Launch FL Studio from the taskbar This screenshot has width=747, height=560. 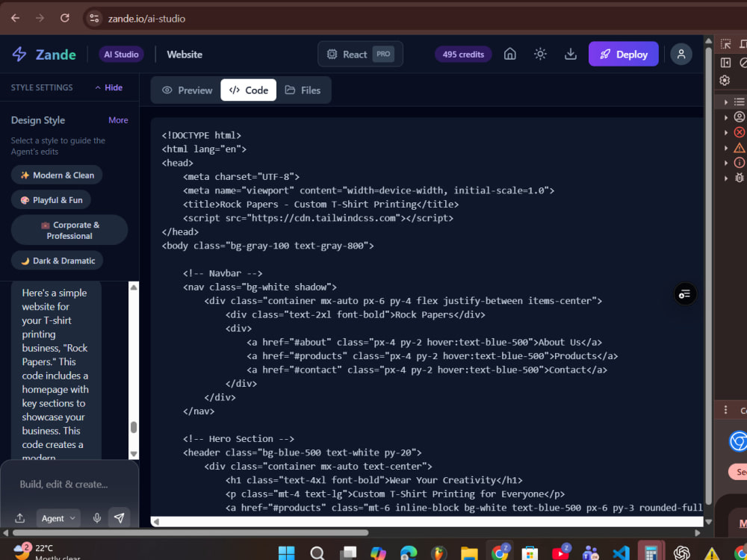[x=438, y=553]
